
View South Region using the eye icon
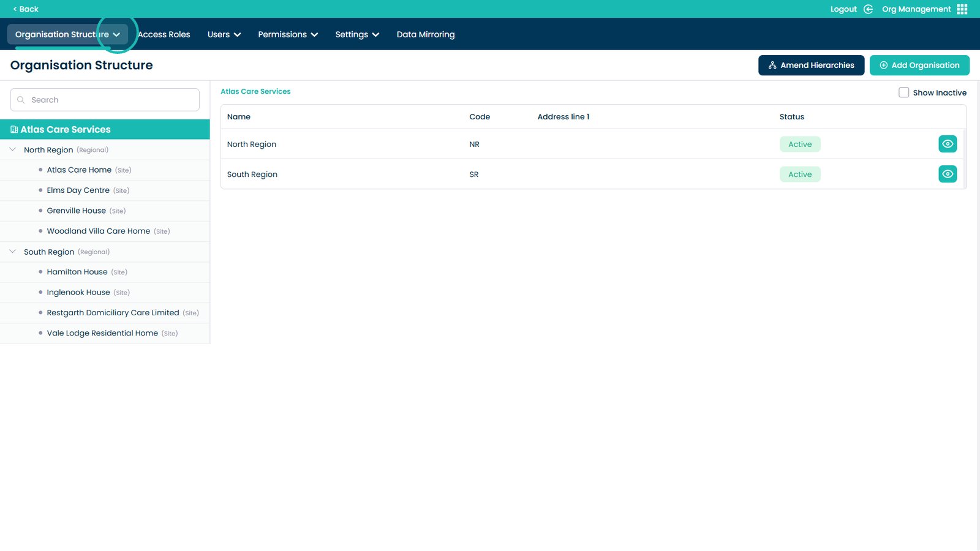tap(948, 174)
